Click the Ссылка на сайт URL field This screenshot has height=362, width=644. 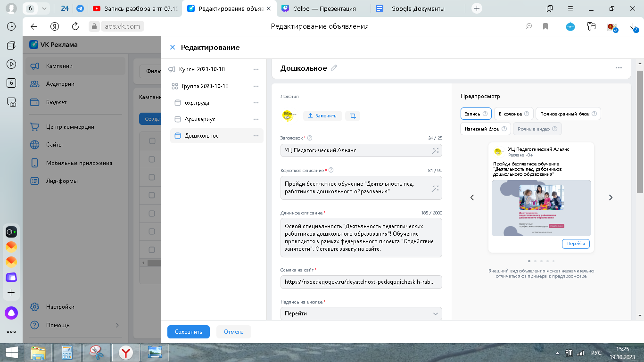[361, 282]
